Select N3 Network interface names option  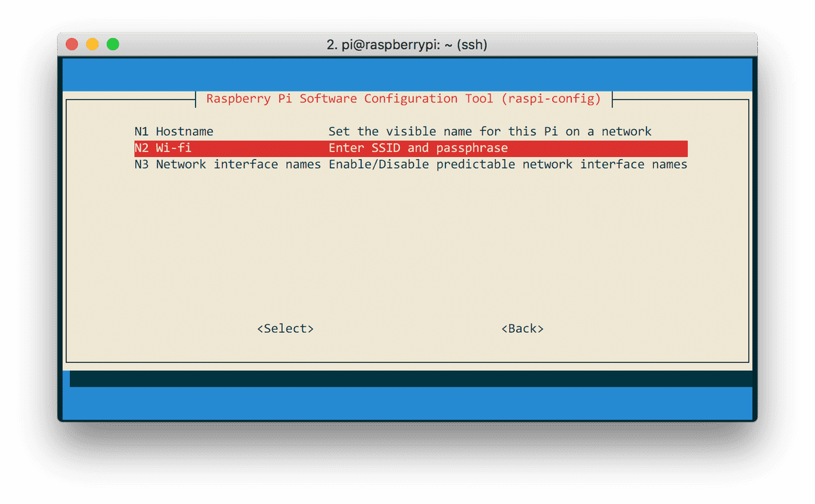coord(411,164)
